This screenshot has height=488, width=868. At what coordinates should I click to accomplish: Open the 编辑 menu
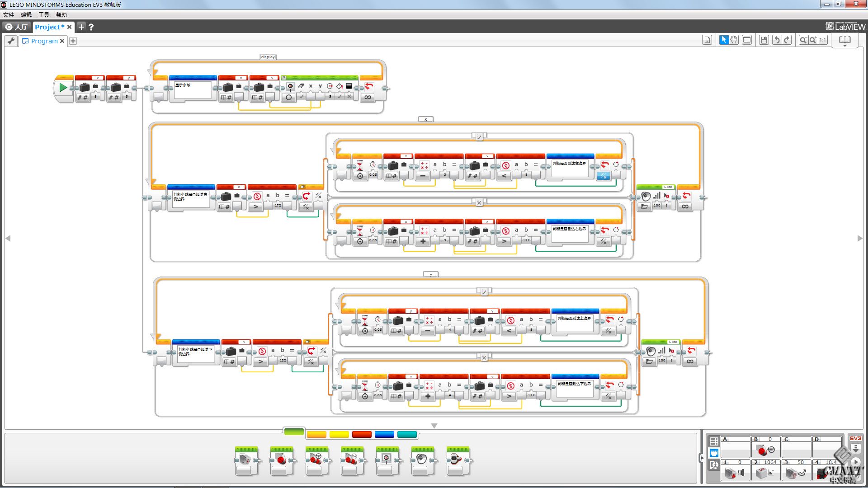[26, 14]
